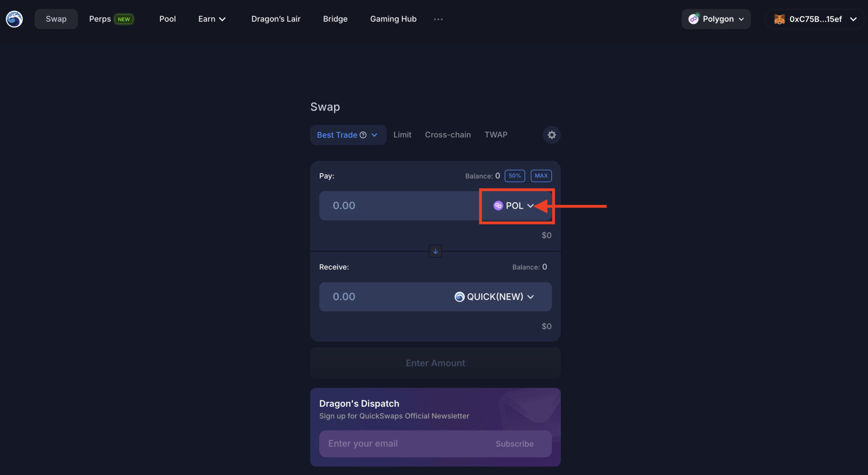The width and height of the screenshot is (868, 475).
Task: Click the help icon next to Best Trade
Action: [364, 134]
